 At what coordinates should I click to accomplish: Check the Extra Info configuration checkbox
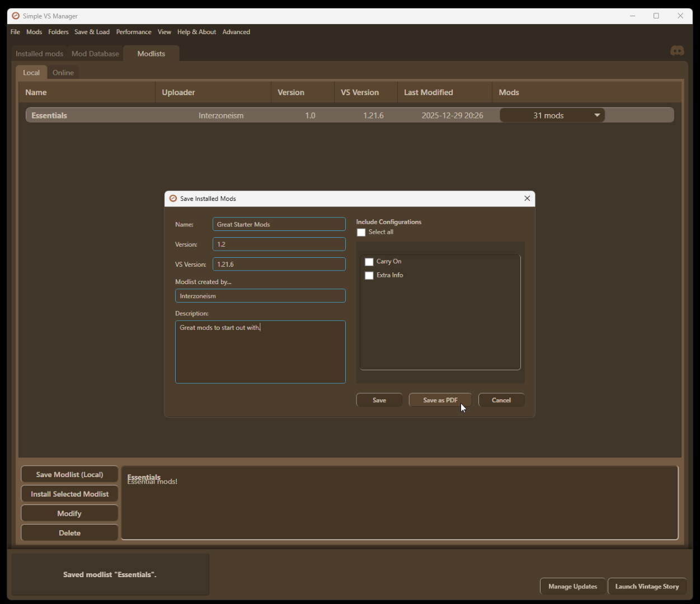tap(369, 276)
